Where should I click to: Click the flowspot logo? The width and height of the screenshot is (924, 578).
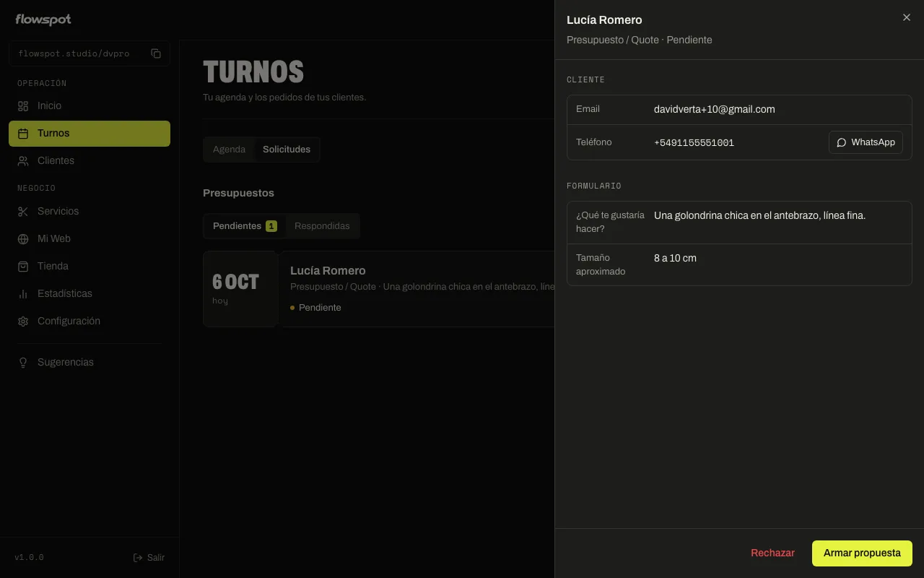tap(43, 20)
